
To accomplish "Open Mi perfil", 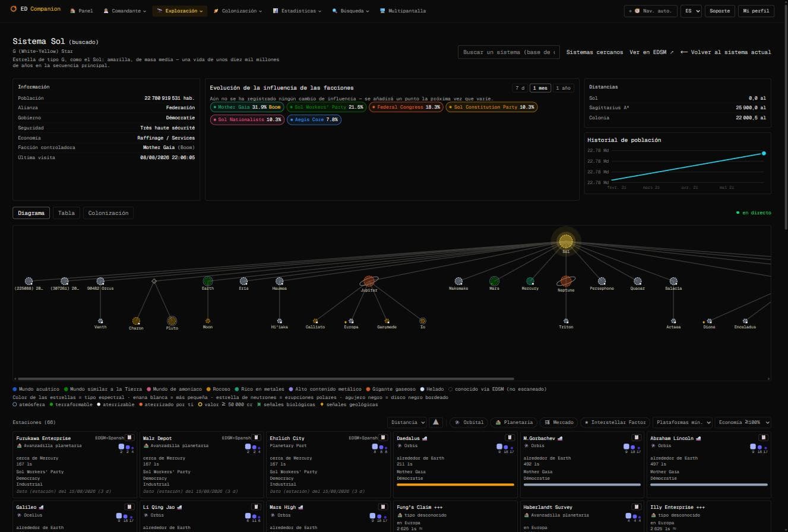I will (x=756, y=11).
